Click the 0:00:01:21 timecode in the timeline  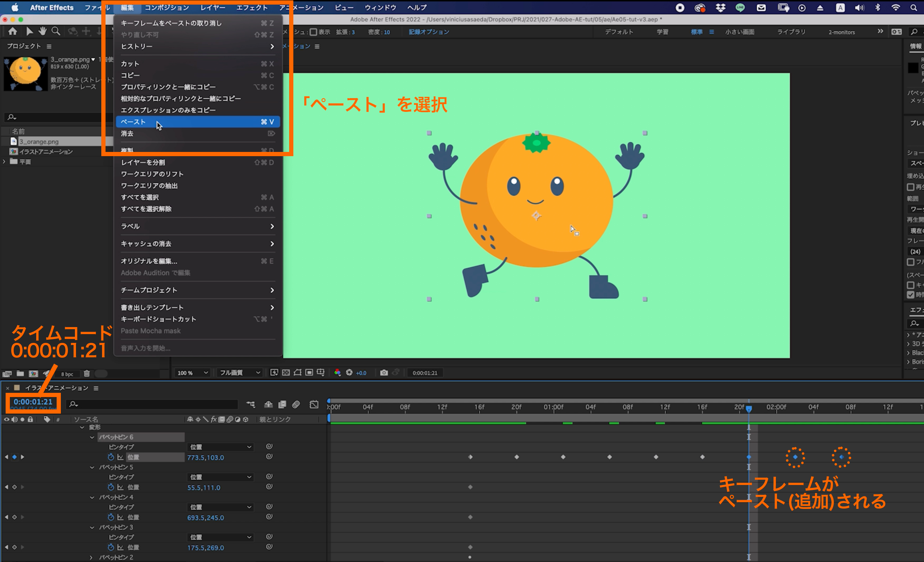(33, 402)
